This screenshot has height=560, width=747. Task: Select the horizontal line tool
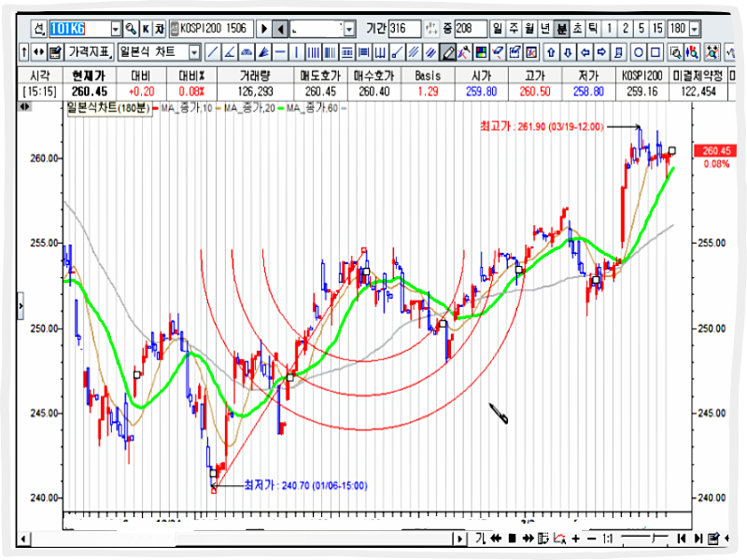(x=280, y=52)
